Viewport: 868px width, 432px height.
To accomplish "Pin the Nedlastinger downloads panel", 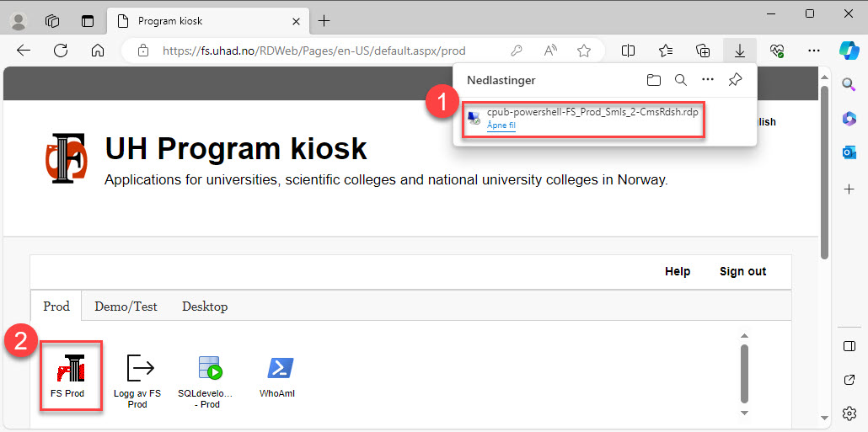I will 735,80.
